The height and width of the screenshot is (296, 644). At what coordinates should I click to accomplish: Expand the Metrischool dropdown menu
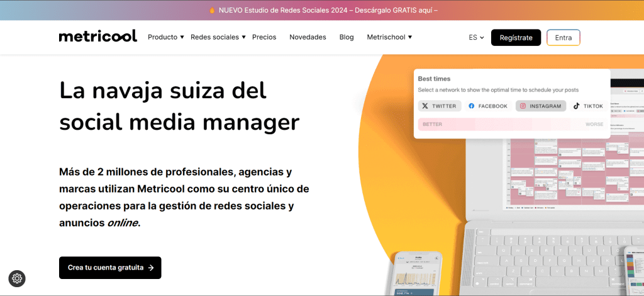389,37
